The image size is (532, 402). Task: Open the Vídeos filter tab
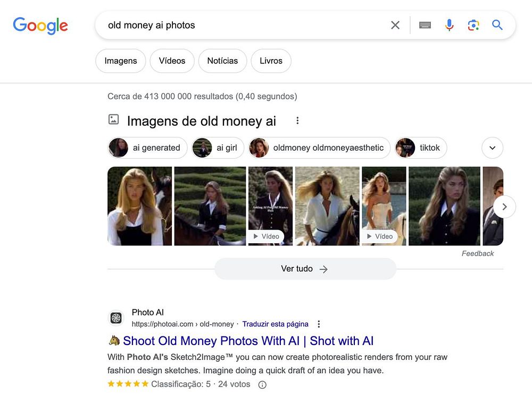(172, 61)
